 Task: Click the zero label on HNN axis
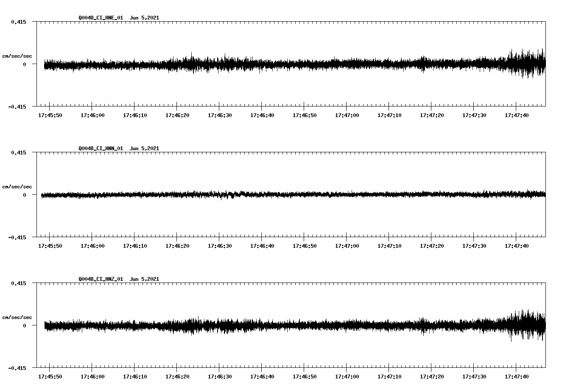click(25, 195)
